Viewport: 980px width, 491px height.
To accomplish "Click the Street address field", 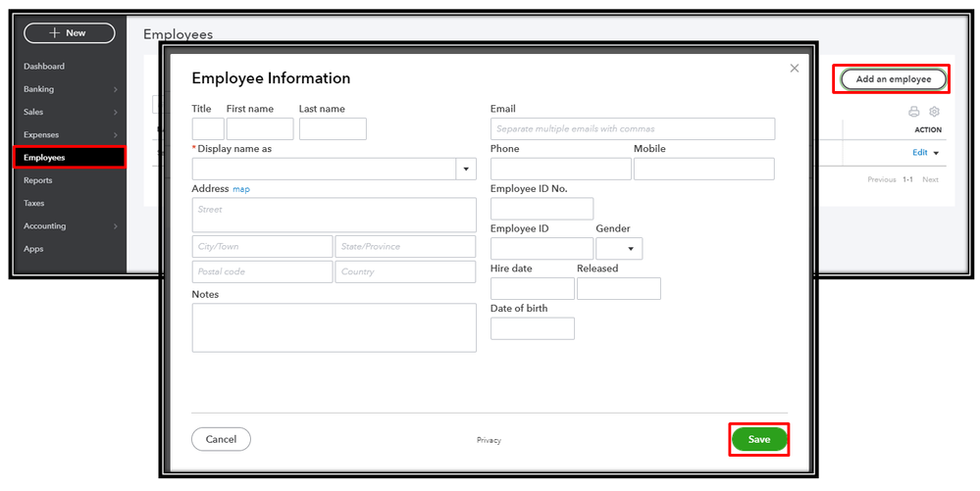I will 335,215.
